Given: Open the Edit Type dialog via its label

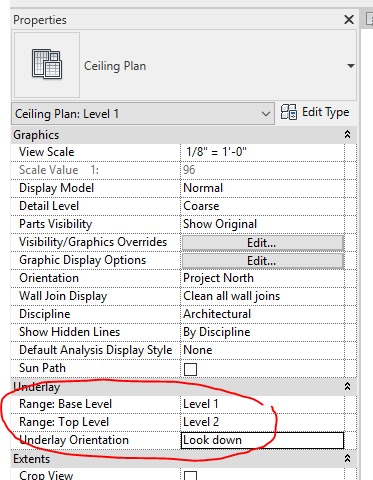Looking at the screenshot, I should pyautogui.click(x=325, y=112).
